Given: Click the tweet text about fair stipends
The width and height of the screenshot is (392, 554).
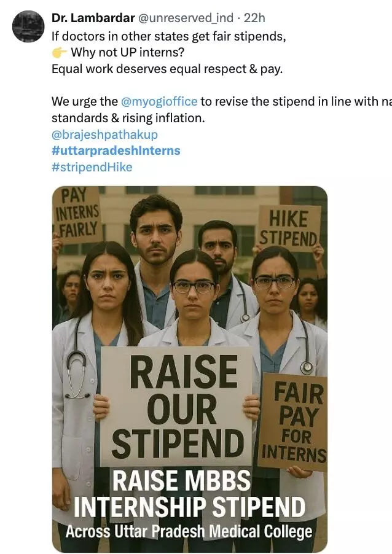Looking at the screenshot, I should click(x=168, y=36).
